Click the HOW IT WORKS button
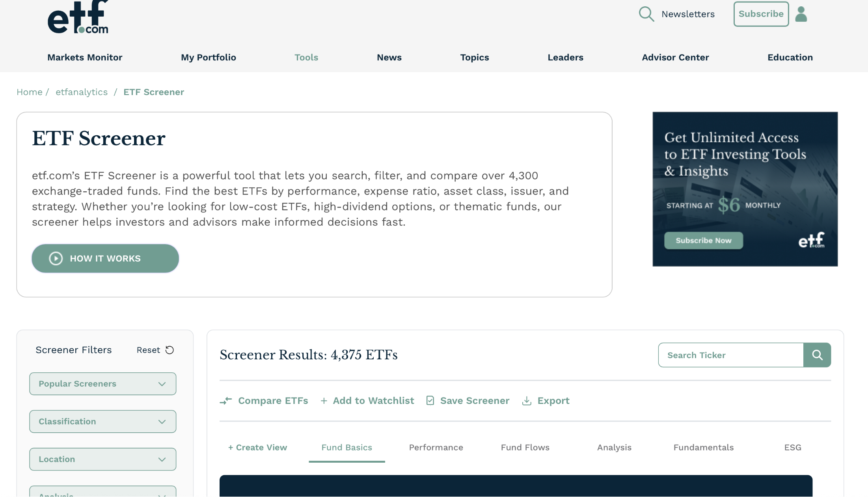 [105, 258]
